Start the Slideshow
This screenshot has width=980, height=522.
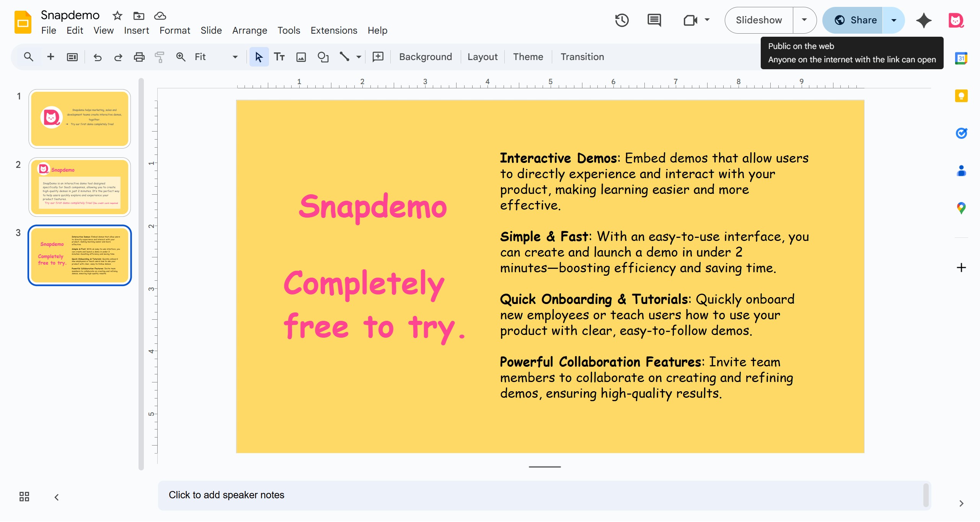[759, 20]
